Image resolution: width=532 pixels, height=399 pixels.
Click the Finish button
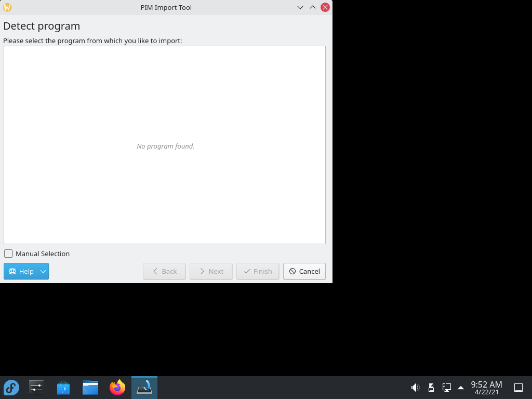pos(258,271)
